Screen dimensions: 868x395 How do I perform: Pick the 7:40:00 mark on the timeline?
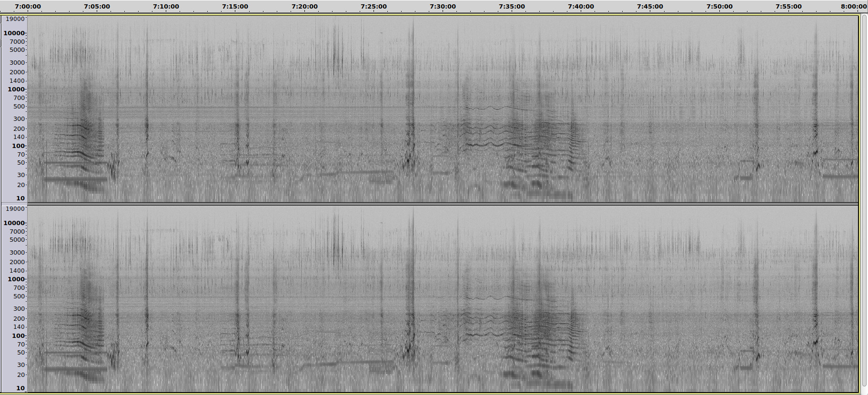point(581,7)
